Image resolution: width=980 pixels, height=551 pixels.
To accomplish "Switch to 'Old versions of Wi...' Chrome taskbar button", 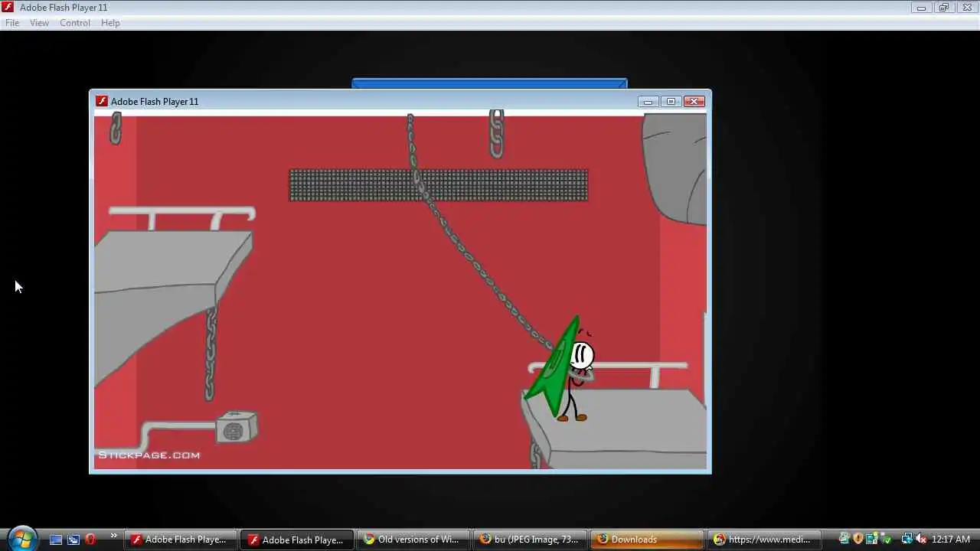I will coord(413,540).
